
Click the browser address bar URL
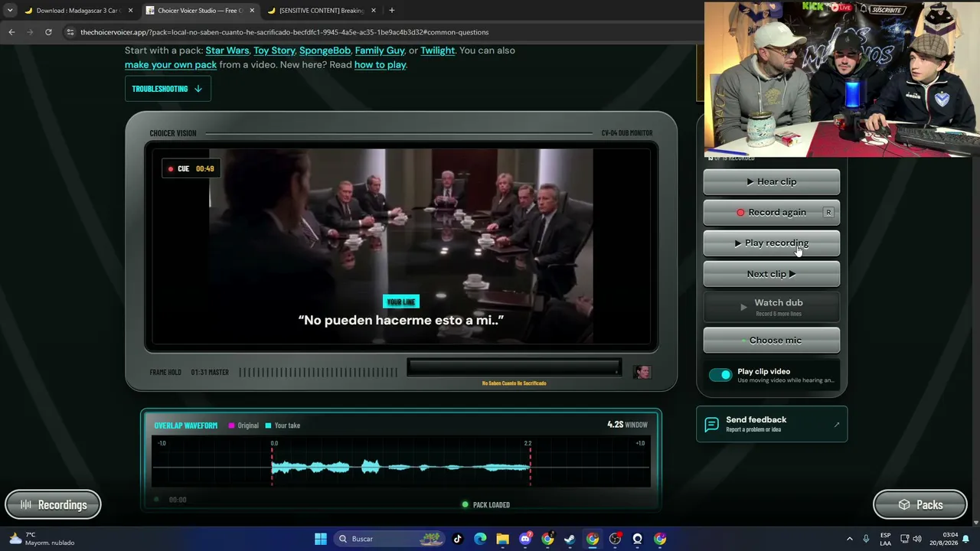click(284, 32)
